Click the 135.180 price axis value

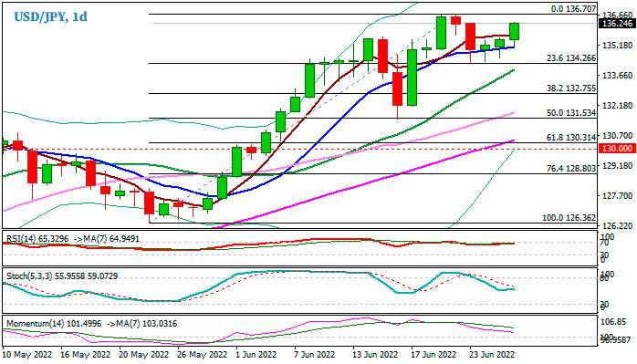(618, 45)
